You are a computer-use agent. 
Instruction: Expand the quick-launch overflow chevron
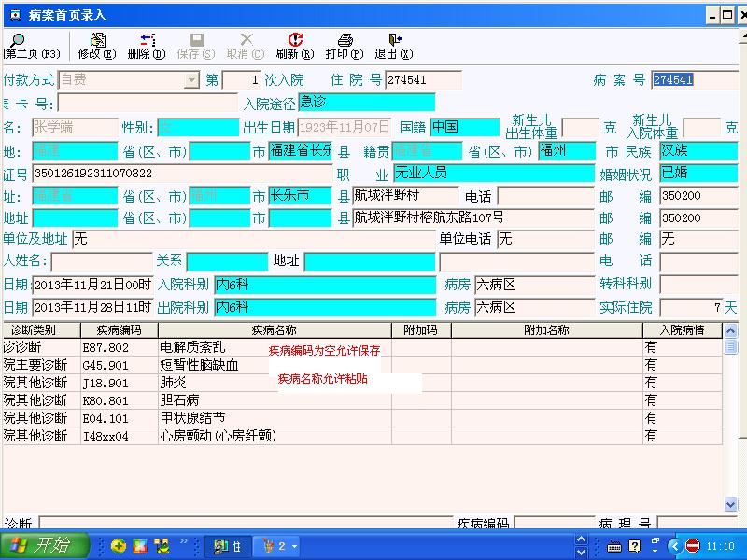(184, 541)
